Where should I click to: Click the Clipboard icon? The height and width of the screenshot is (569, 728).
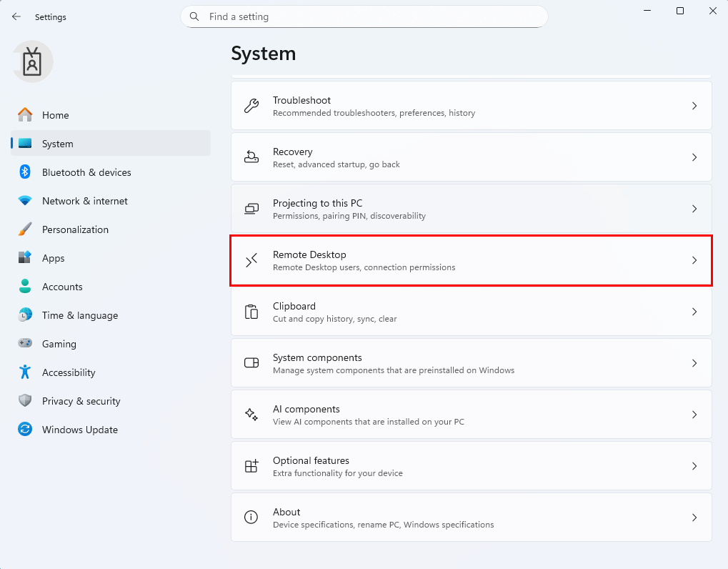tap(251, 312)
